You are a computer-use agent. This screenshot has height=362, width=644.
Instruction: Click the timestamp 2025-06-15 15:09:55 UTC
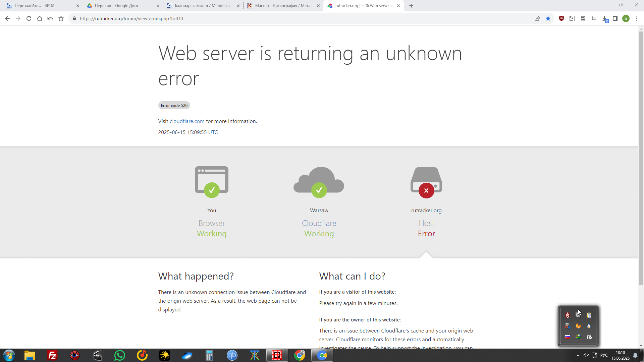coord(188,132)
